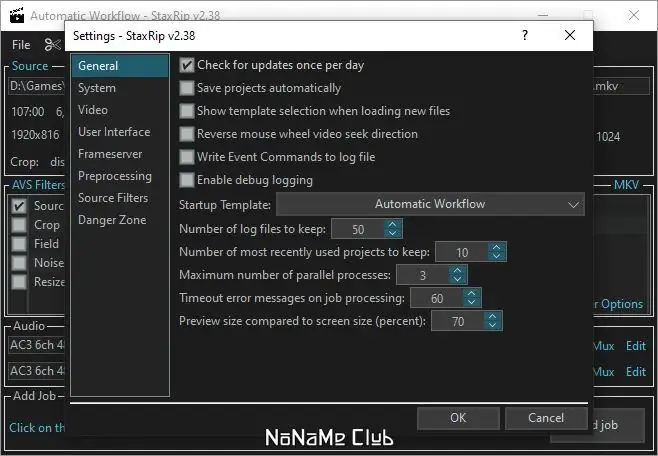Decrease timeout error messages value

(472, 302)
